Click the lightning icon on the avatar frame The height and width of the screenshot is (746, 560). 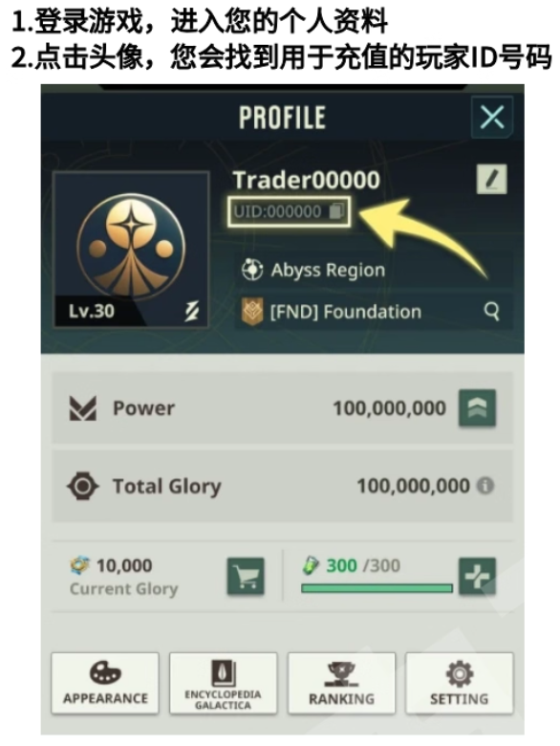pyautogui.click(x=191, y=311)
